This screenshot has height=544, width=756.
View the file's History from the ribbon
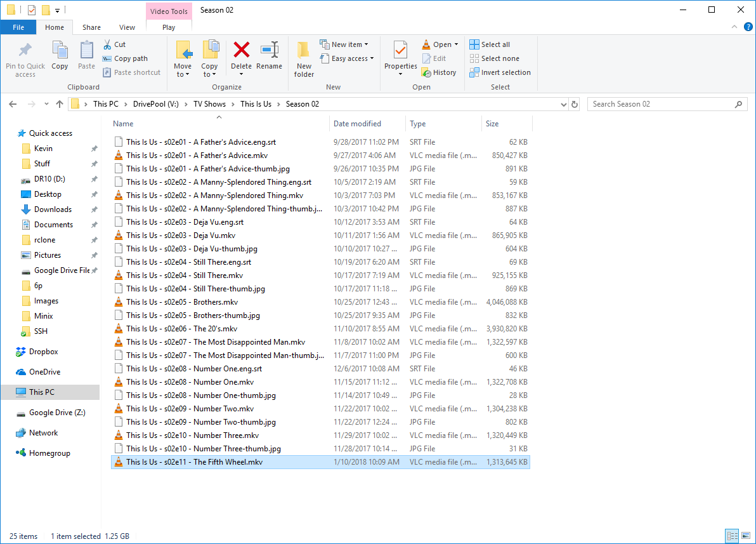point(440,72)
